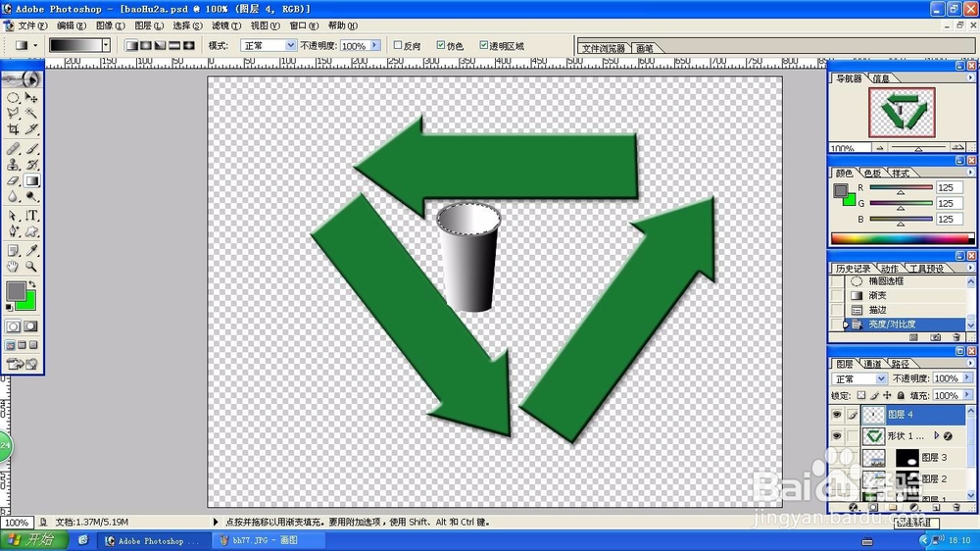Viewport: 980px width, 551px height.
Task: Select the Brush tool
Action: point(31,149)
